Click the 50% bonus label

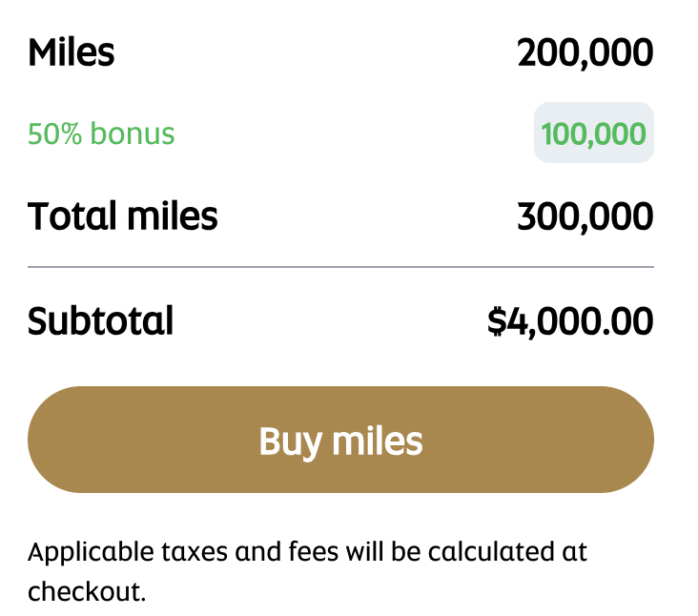101,133
